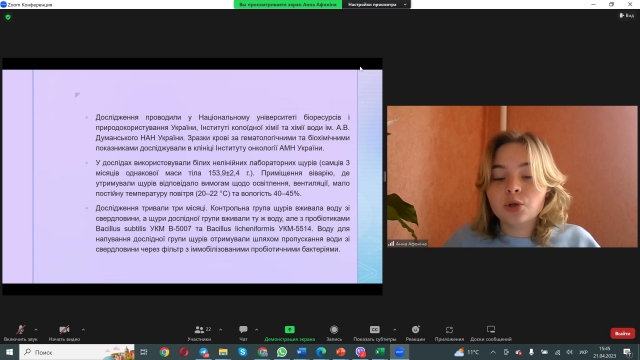
Task: Click the green encryption shield icon
Action: (x=8, y=17)
